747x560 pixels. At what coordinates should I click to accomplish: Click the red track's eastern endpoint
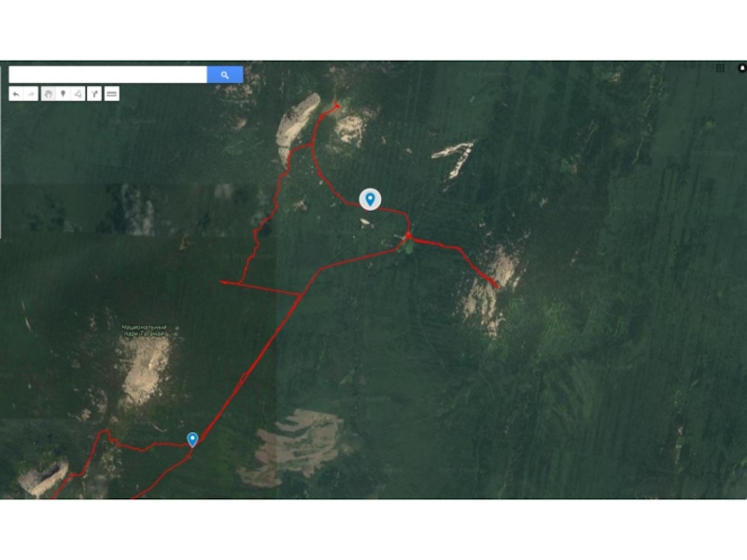(x=496, y=286)
